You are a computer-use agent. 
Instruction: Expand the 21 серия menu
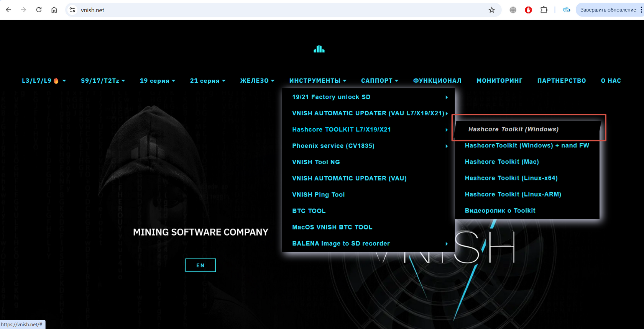pyautogui.click(x=208, y=81)
